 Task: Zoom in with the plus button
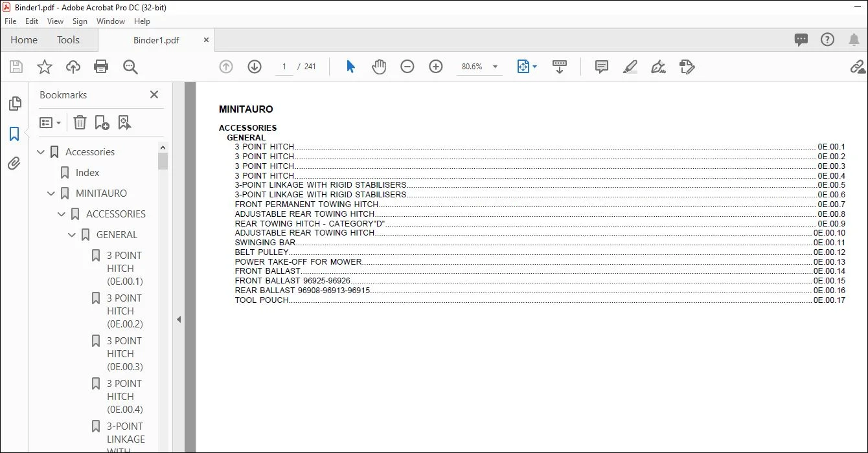[436, 67]
